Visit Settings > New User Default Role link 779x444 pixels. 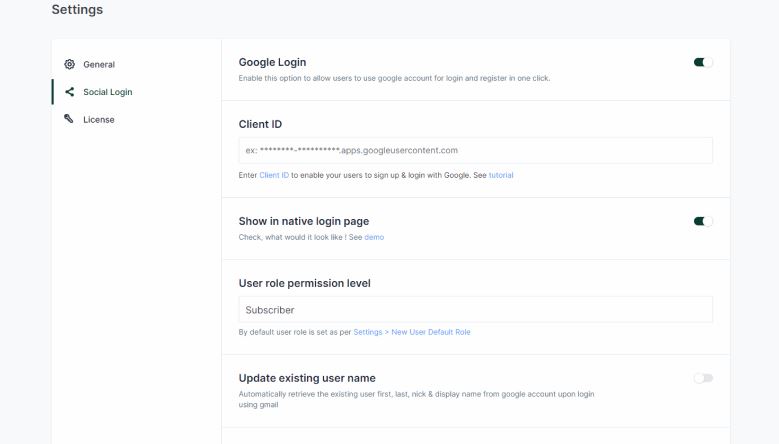[412, 332]
